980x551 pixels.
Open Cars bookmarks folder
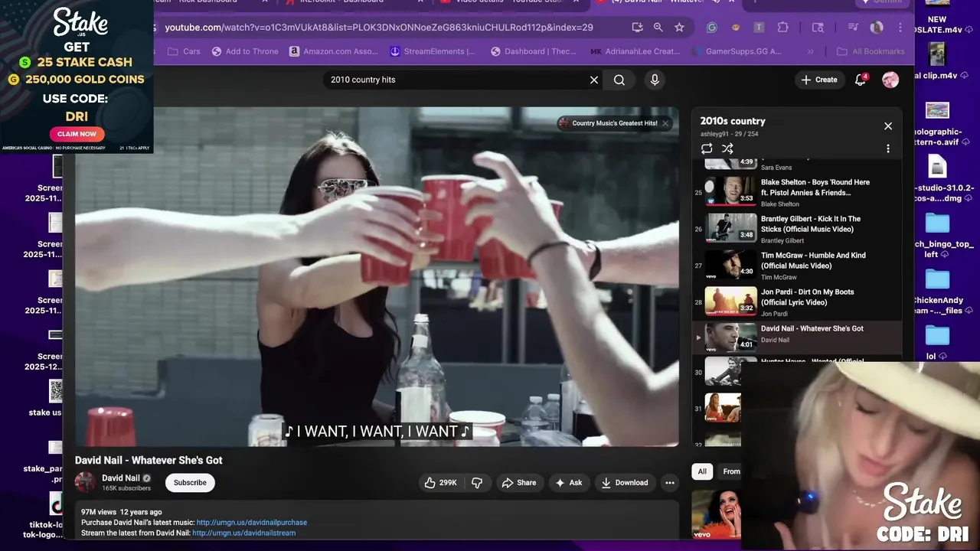(x=184, y=51)
